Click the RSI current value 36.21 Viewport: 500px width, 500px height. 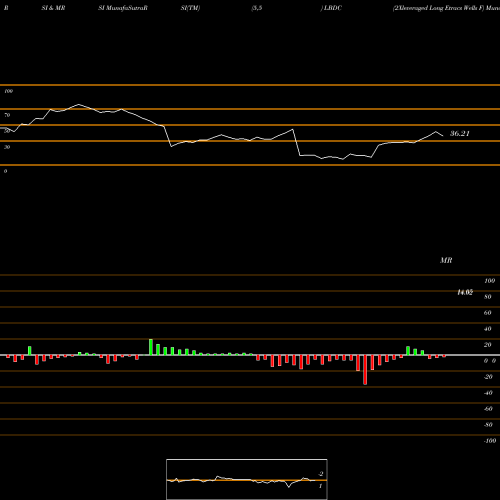(x=460, y=134)
